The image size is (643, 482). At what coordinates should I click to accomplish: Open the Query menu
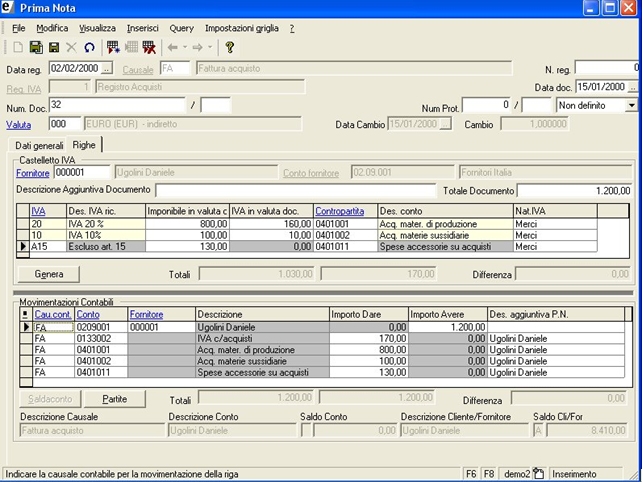point(181,28)
